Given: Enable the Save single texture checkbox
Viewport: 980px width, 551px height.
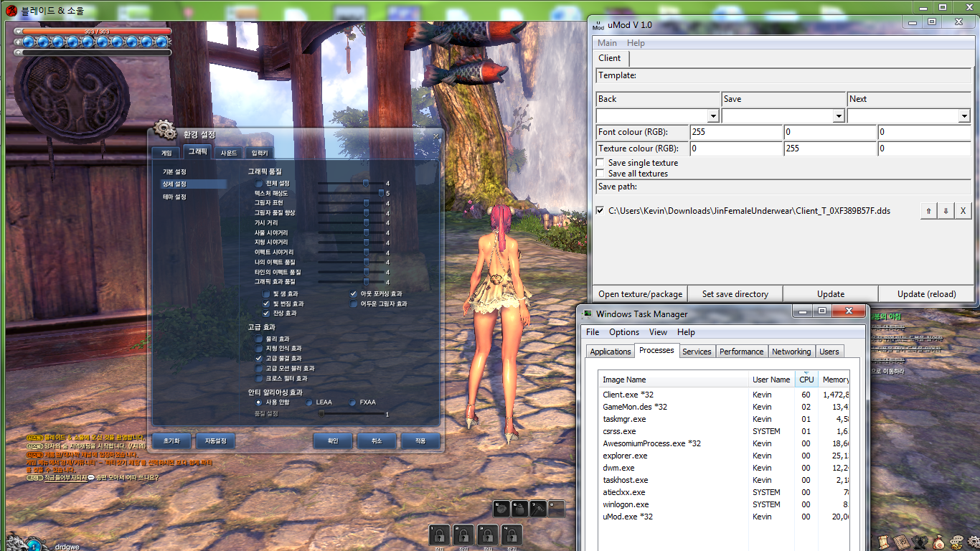Looking at the screenshot, I should point(600,163).
